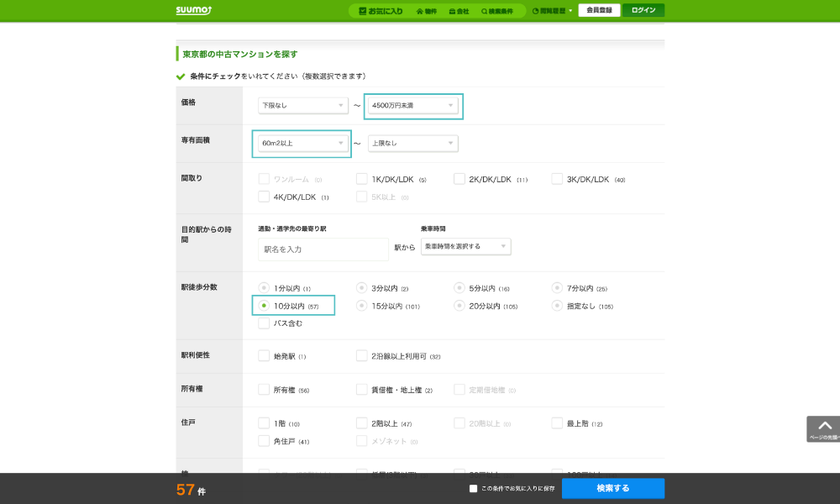This screenshot has width=840, height=504.
Task: Open the 60m2以上 area minimum dropdown
Action: point(302,143)
